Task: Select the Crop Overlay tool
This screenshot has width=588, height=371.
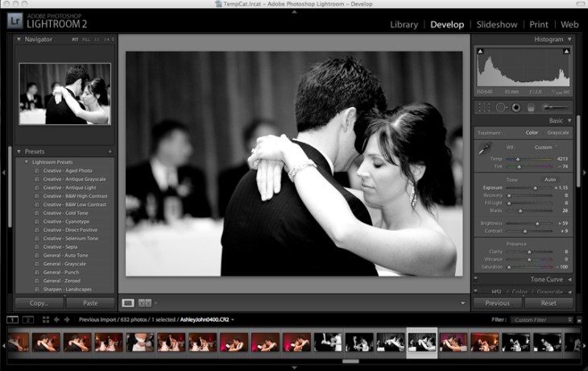Action: click(484, 108)
